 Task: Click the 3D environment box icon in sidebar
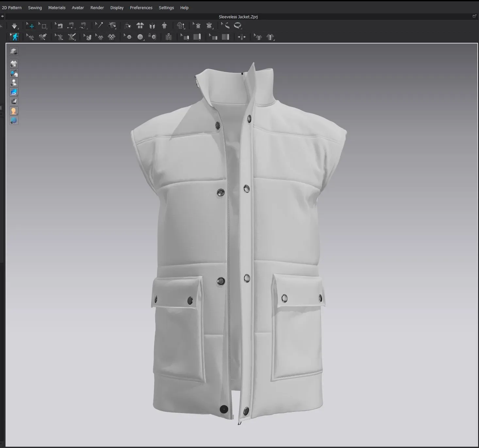(14, 51)
